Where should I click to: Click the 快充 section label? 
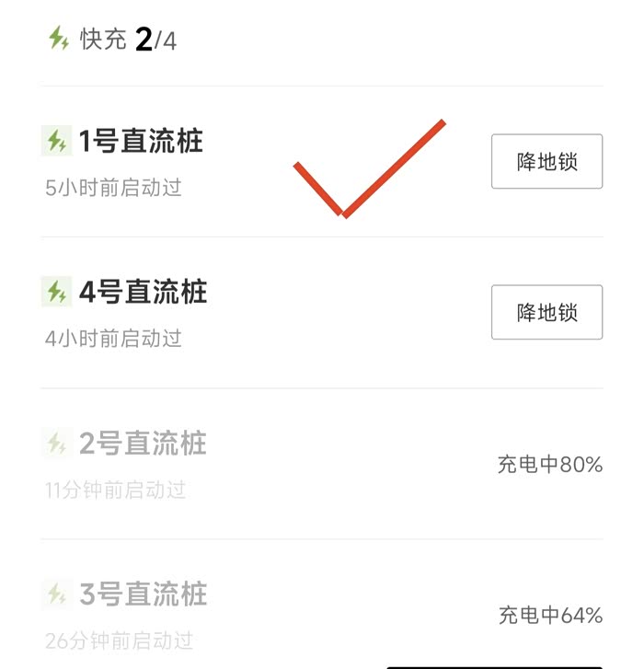tap(103, 40)
